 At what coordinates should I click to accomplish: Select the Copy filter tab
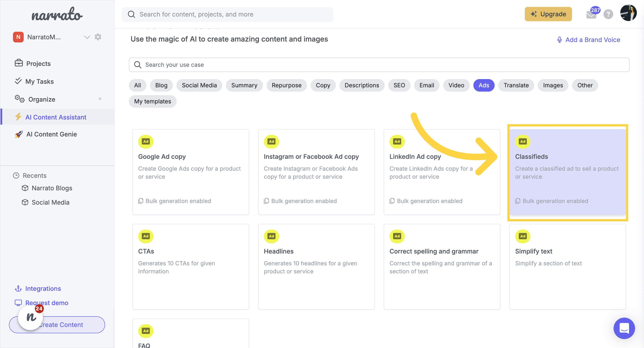[323, 85]
